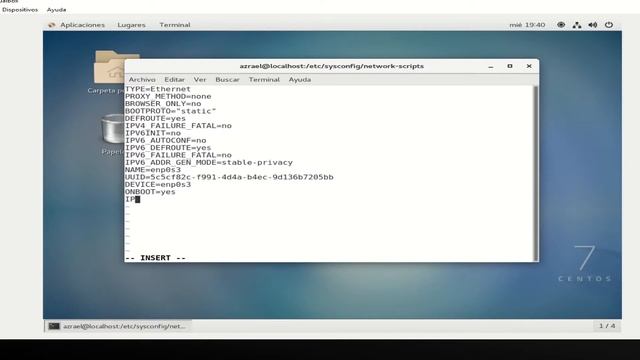
Task: Click the line ONBOOT=yes
Action: pos(150,192)
